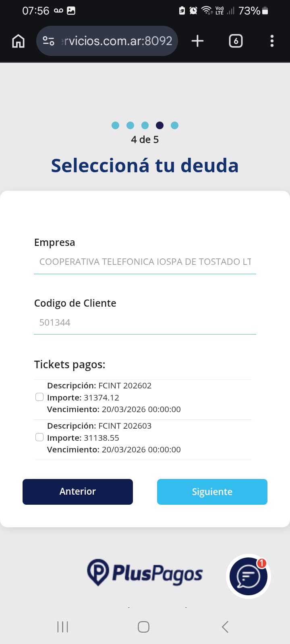The height and width of the screenshot is (644, 290).
Task: Focus the Empresa field
Action: (145, 262)
